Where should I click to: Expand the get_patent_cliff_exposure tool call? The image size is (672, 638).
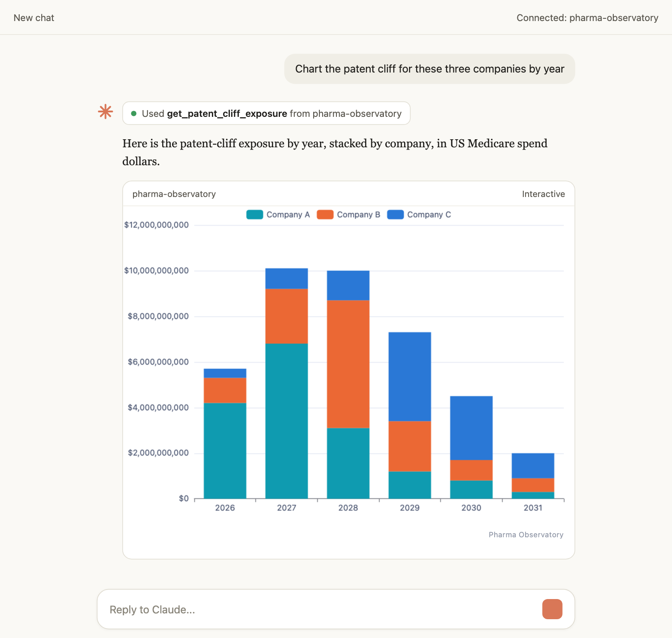click(x=266, y=113)
